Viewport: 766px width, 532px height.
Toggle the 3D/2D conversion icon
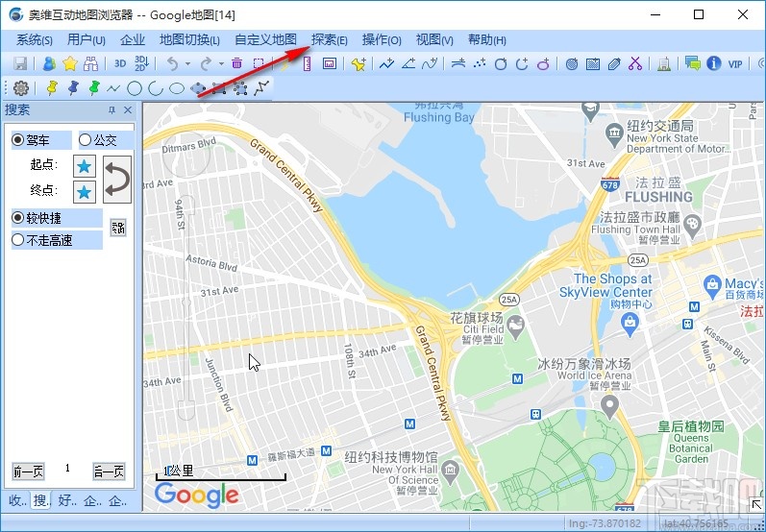pyautogui.click(x=141, y=63)
